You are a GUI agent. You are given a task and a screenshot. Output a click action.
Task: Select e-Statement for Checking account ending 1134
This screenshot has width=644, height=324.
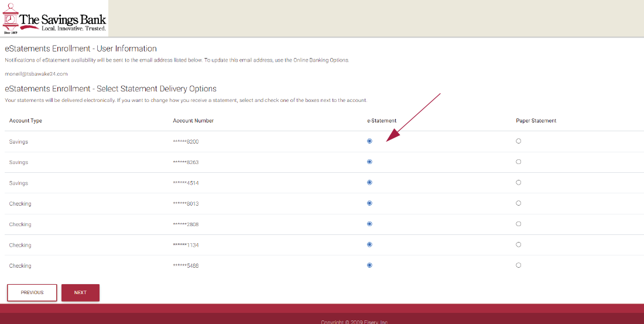pos(369,245)
